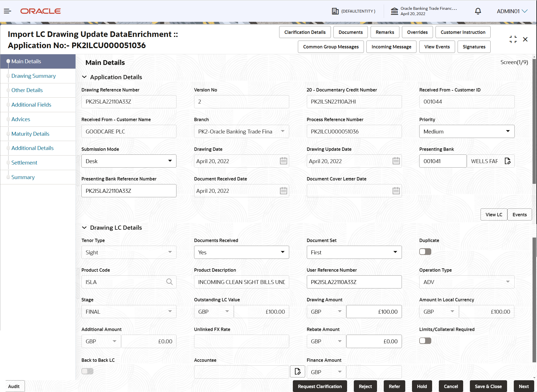Open the Accountee party lookup
Screen dimensions: 537x392
[x=297, y=372]
